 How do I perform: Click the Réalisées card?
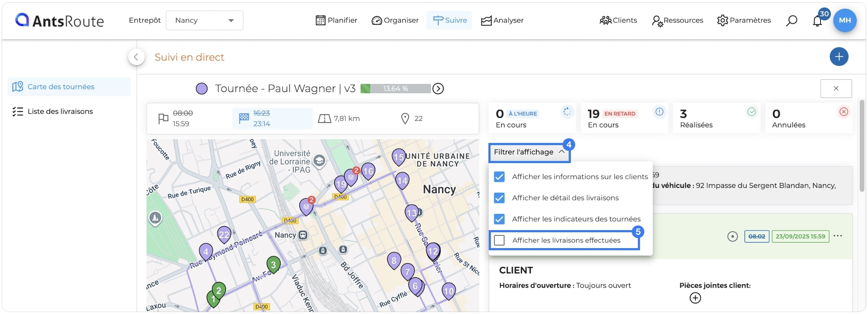716,118
